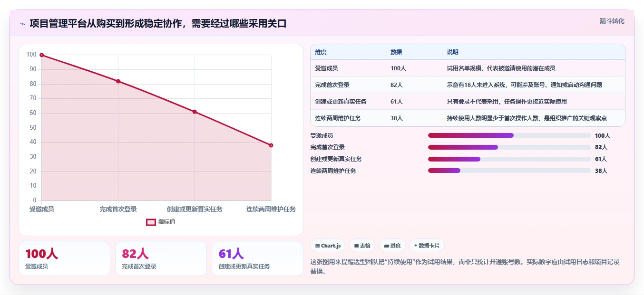Click the description starting 只有登录不代表采用
Screen dimensions: 644x295
(507, 102)
